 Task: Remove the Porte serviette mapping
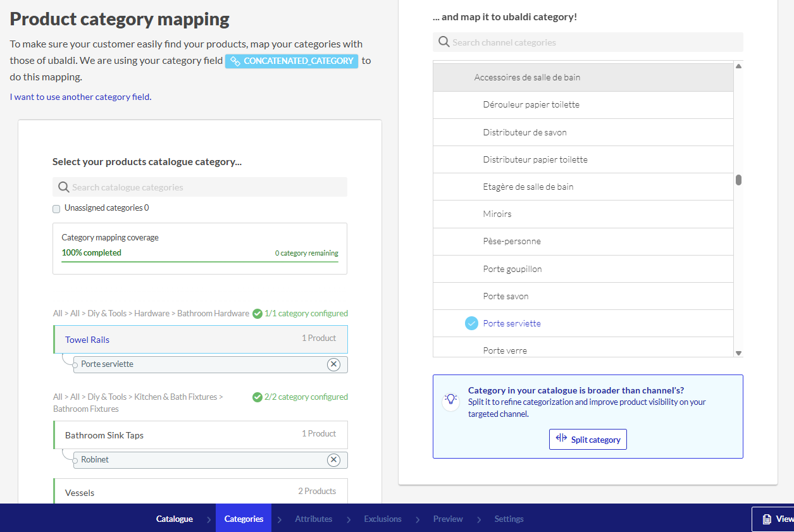click(333, 364)
